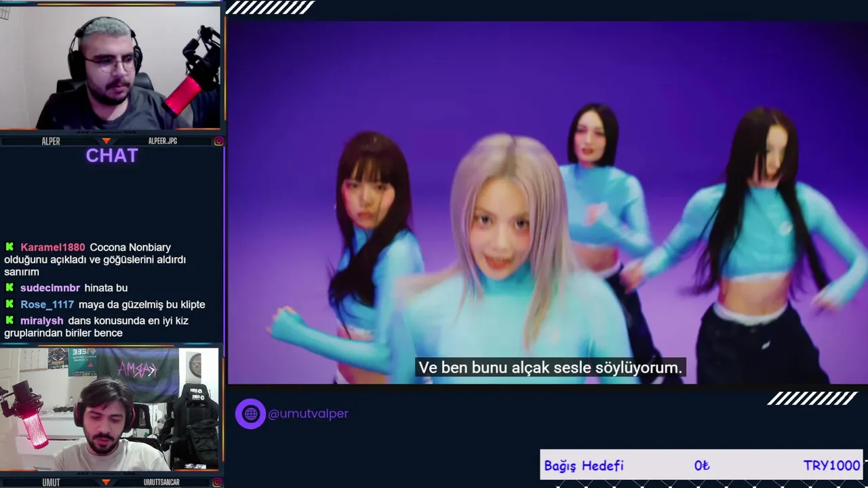Click the 'TRY1000' goal value
The height and width of the screenshot is (488, 868).
pyautogui.click(x=832, y=466)
